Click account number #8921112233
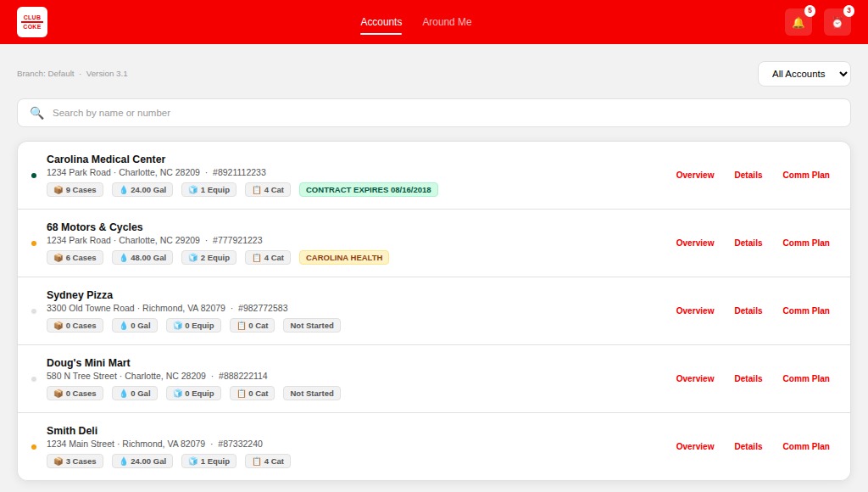The width and height of the screenshot is (868, 492). point(239,172)
